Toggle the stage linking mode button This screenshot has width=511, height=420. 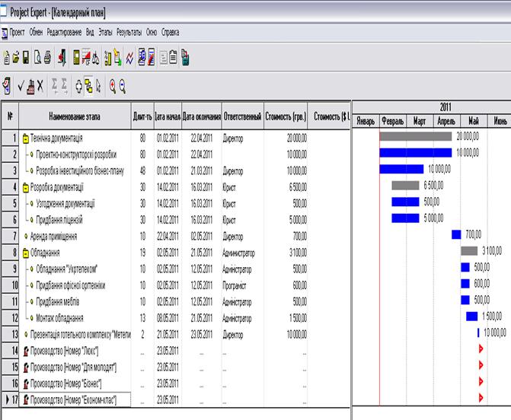[x=88, y=86]
